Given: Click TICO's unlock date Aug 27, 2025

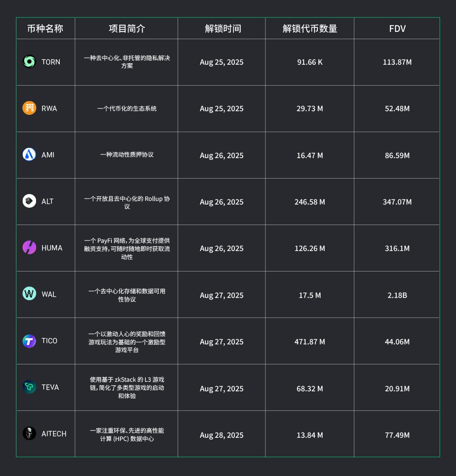Looking at the screenshot, I should [x=222, y=342].
